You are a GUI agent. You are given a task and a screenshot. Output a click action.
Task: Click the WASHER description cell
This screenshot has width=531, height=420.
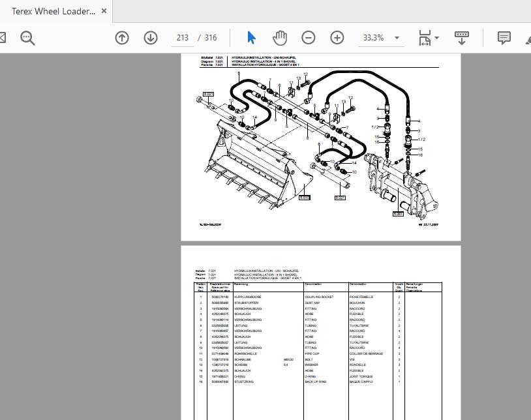coord(311,365)
